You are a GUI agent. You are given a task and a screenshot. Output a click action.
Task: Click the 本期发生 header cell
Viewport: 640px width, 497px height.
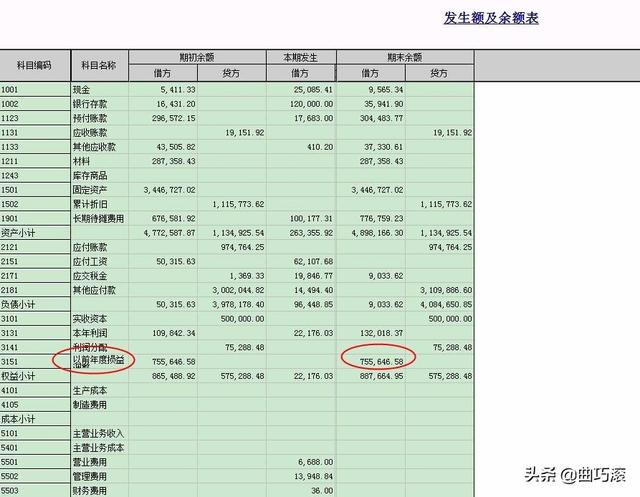pos(300,58)
